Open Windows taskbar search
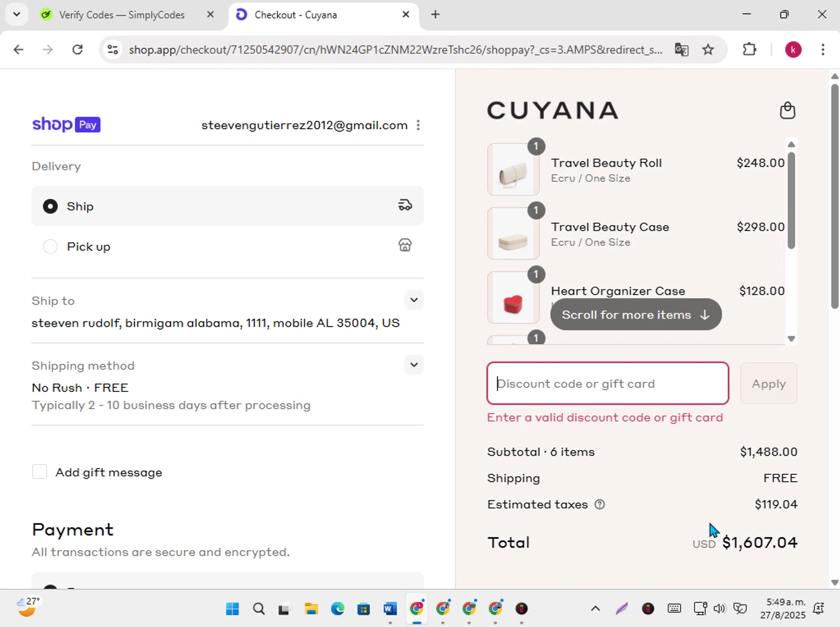 coord(259,609)
